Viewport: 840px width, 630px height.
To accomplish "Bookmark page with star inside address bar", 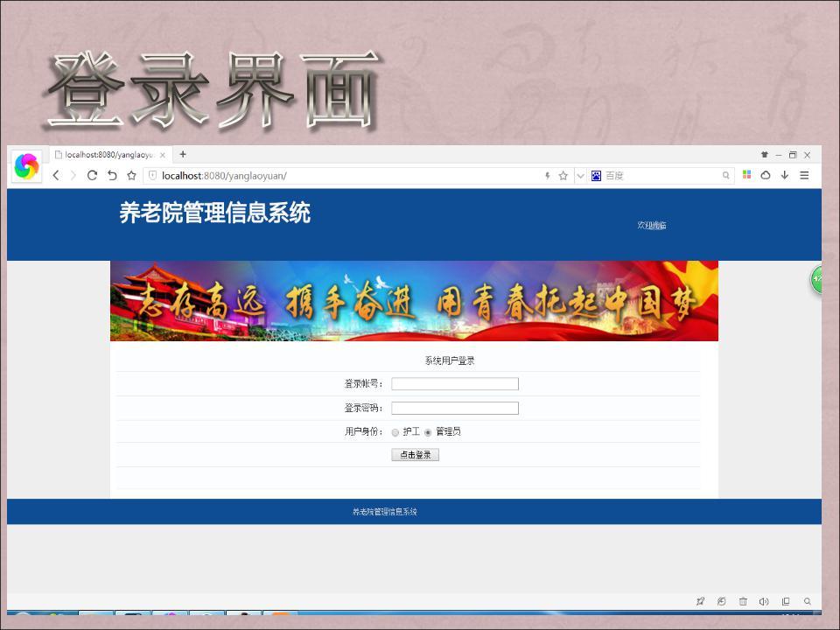I will (563, 175).
